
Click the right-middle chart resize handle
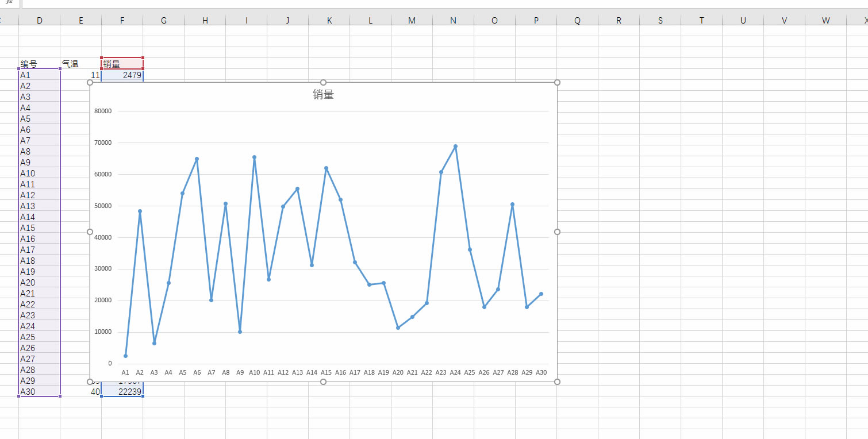(x=557, y=232)
